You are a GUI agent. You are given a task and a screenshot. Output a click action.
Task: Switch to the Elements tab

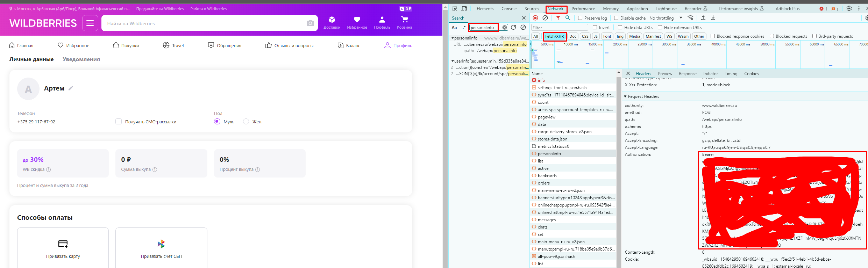point(485,9)
